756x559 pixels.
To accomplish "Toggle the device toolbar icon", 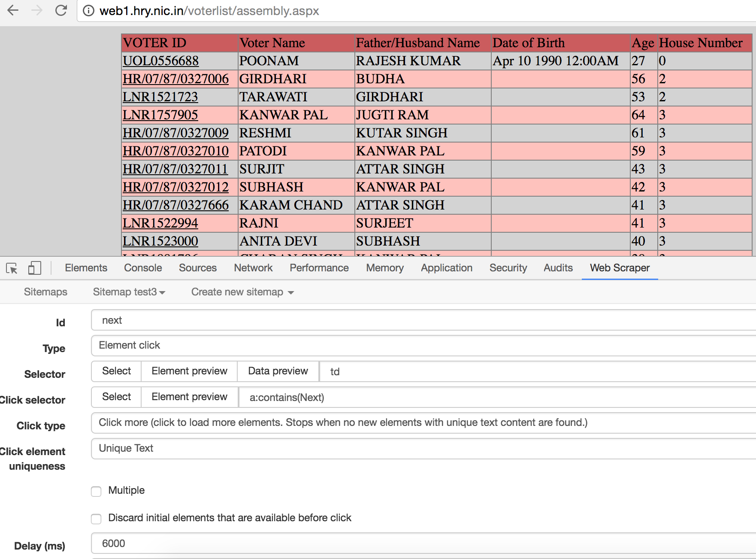I will click(x=34, y=268).
